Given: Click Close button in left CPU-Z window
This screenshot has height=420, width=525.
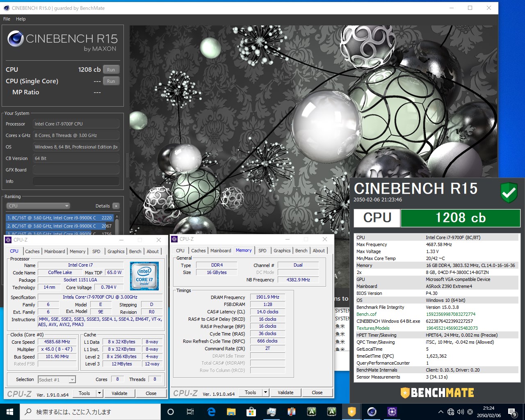Looking at the screenshot, I should (151, 393).
